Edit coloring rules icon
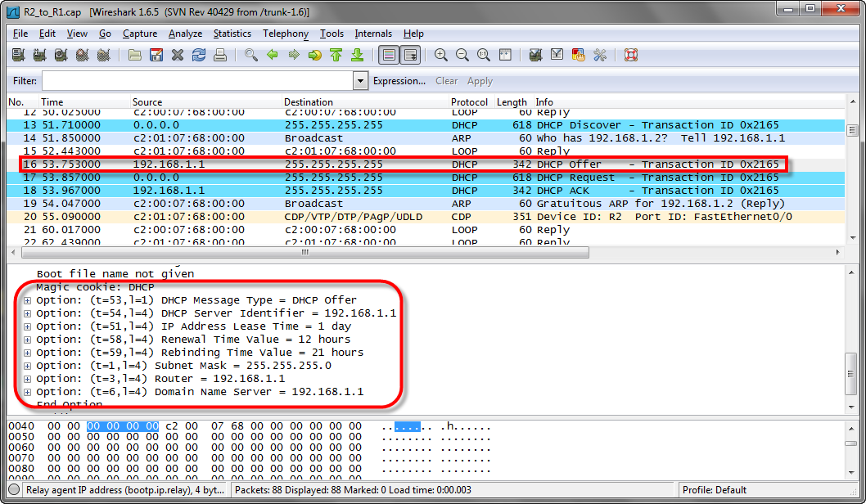 578,55
